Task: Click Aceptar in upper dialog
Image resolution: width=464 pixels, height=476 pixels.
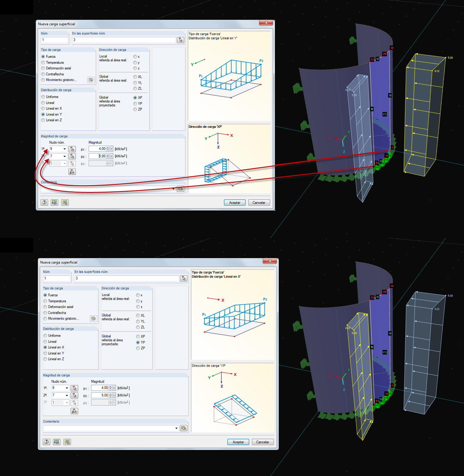Action: coord(235,203)
